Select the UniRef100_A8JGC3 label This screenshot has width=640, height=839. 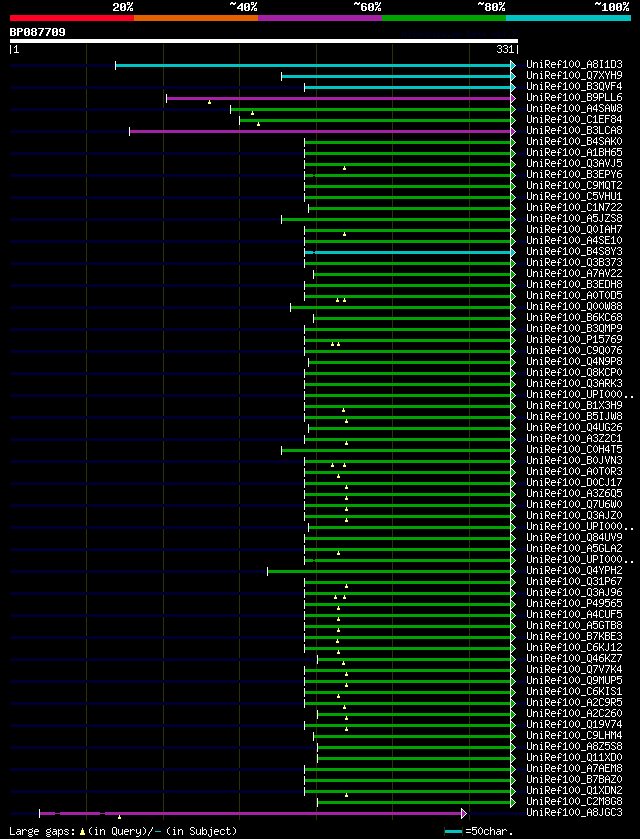point(574,813)
